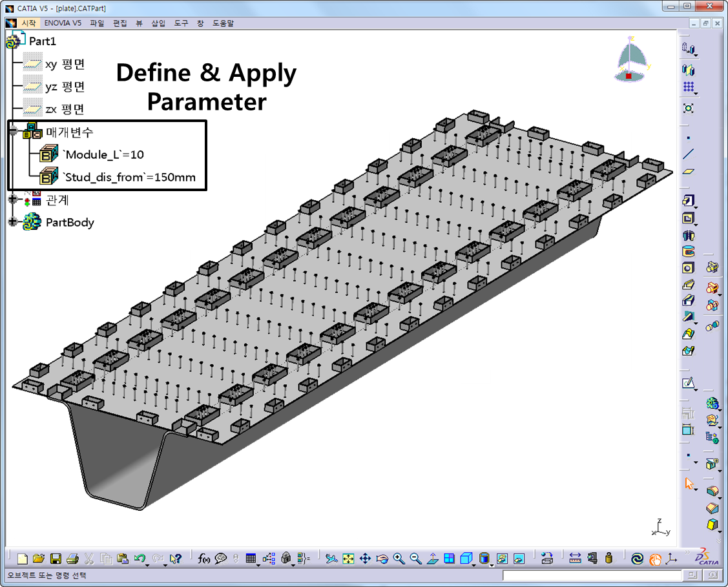Click the Measure Inertia weight icon
Screen dimensions: 728x587
pyautogui.click(x=608, y=558)
